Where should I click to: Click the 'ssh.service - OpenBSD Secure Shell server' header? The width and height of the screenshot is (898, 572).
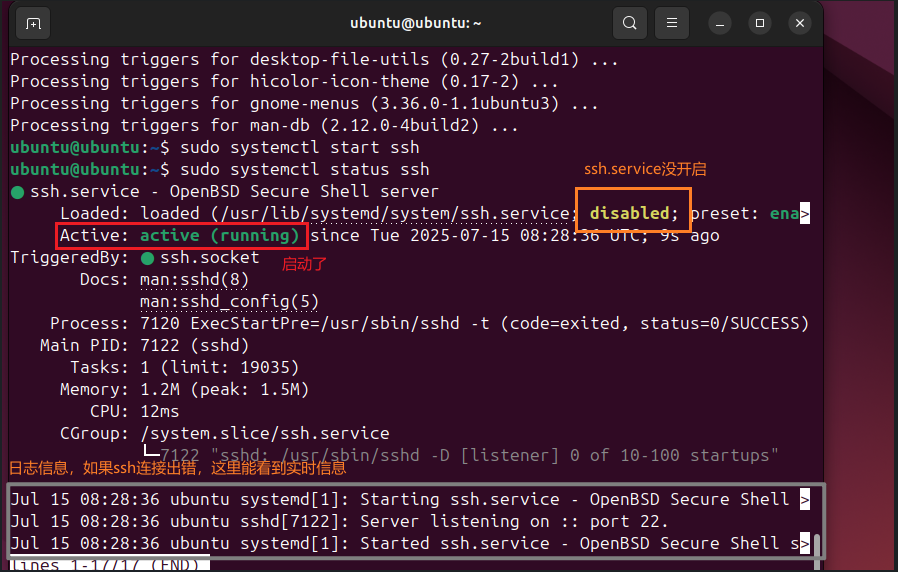234,192
